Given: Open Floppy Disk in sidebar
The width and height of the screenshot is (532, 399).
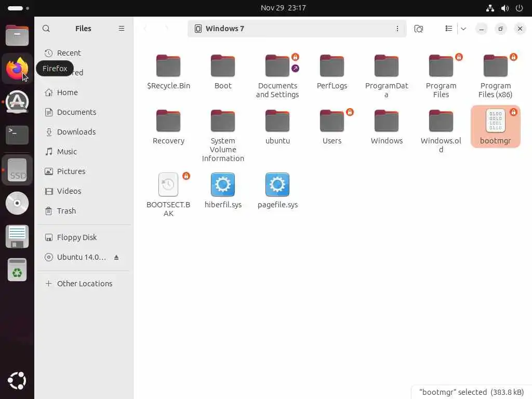Looking at the screenshot, I should click(84, 237).
